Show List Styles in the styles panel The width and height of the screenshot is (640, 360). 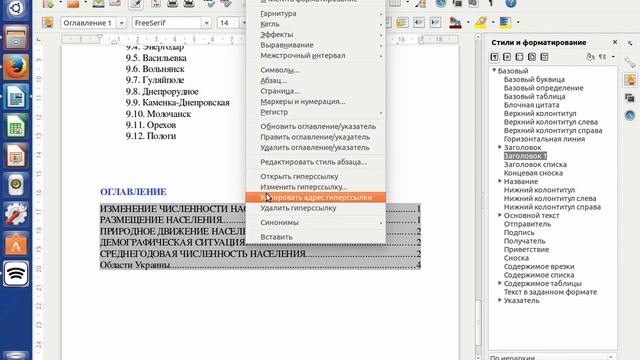coord(544,57)
